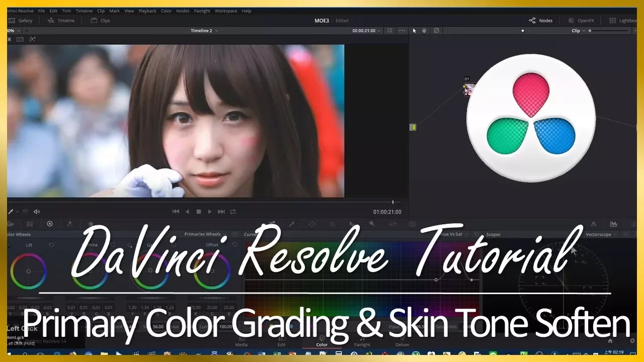Jump to last frame
Screen dimensions: 644x362
click(x=221, y=212)
